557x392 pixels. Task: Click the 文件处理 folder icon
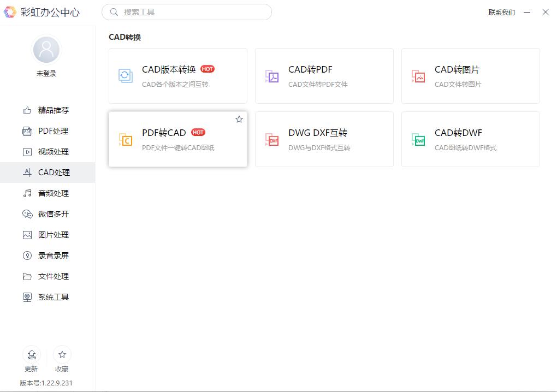(27, 277)
